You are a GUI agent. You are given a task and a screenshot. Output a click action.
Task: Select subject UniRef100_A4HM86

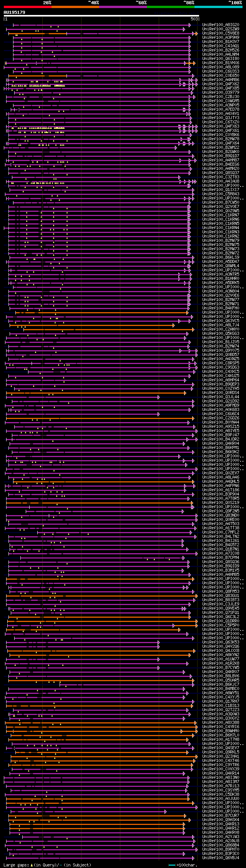point(221,80)
